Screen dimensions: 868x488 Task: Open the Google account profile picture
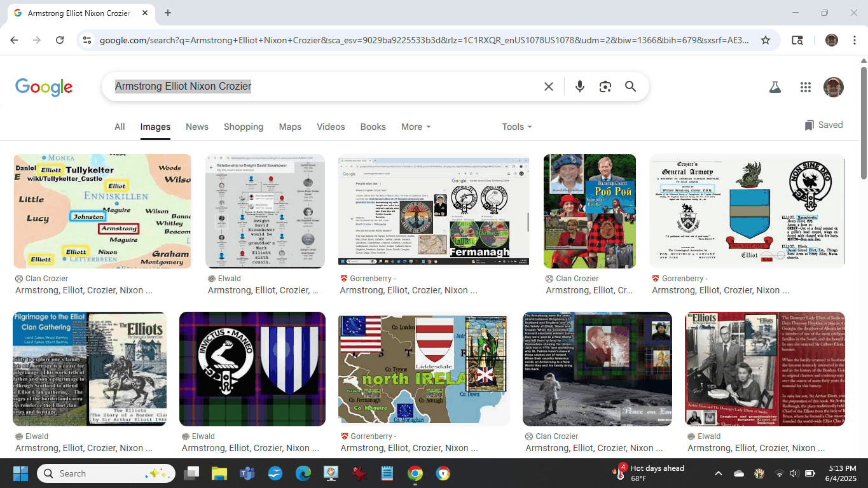(833, 87)
